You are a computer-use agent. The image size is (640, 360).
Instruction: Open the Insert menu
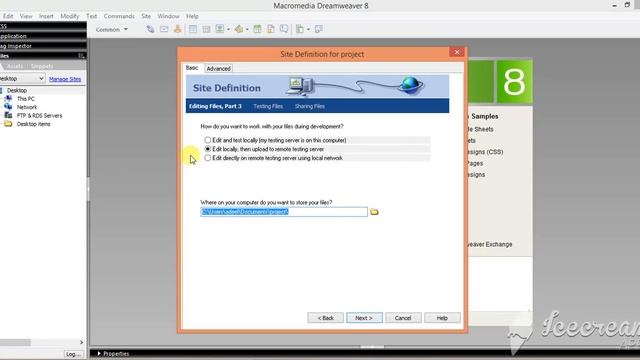coord(46,16)
